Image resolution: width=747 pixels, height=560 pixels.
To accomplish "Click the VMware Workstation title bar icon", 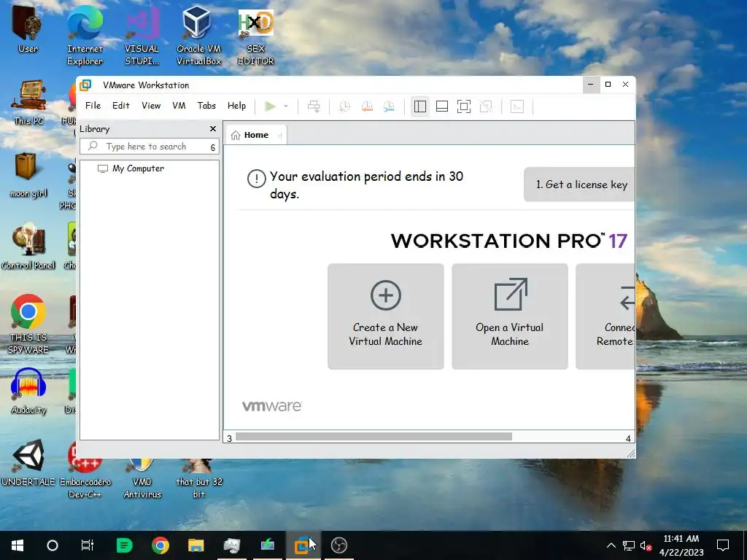I will [x=86, y=85].
